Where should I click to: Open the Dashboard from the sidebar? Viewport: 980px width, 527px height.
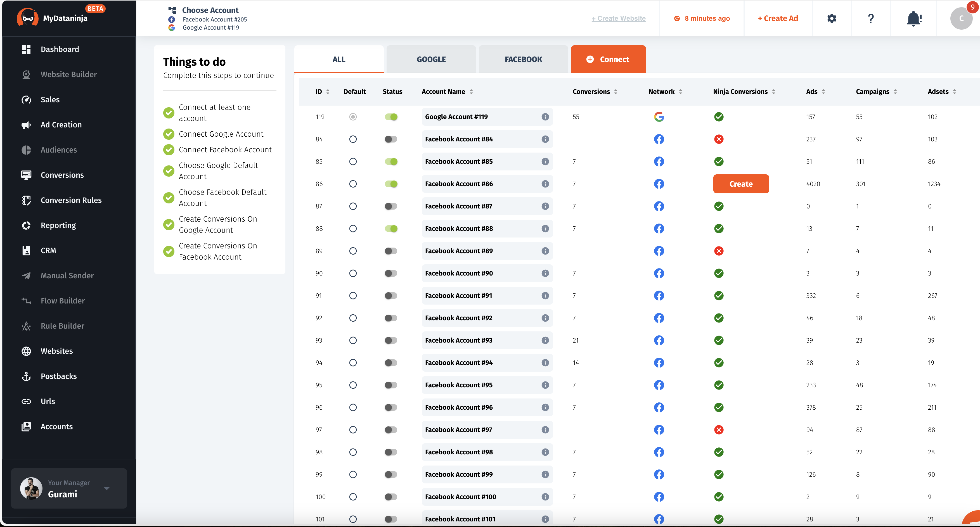[x=60, y=49]
